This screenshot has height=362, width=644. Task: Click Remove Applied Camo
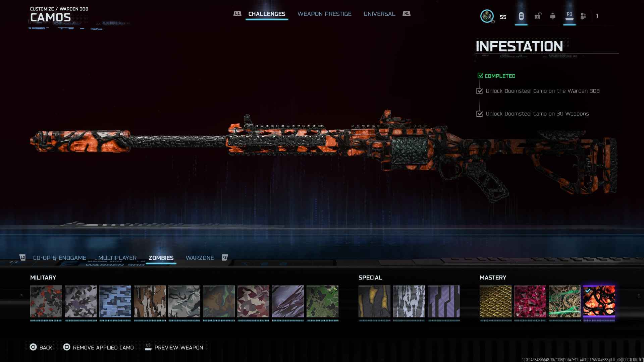click(x=103, y=348)
